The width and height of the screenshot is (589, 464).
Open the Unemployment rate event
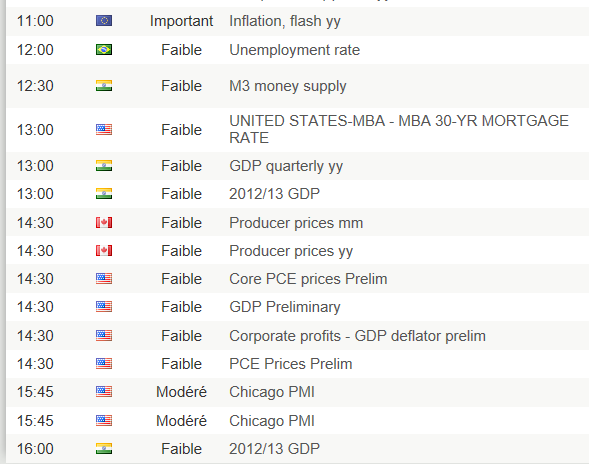click(x=294, y=50)
